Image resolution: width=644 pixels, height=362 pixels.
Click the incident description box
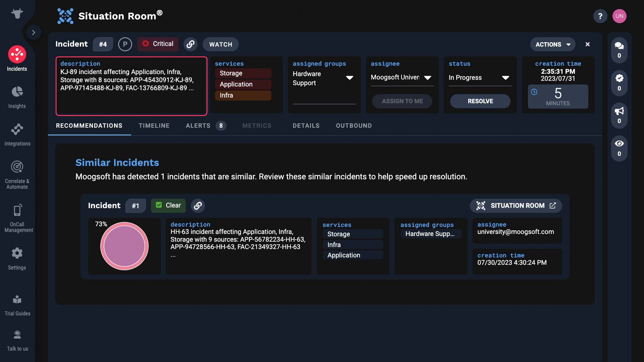[x=131, y=86]
